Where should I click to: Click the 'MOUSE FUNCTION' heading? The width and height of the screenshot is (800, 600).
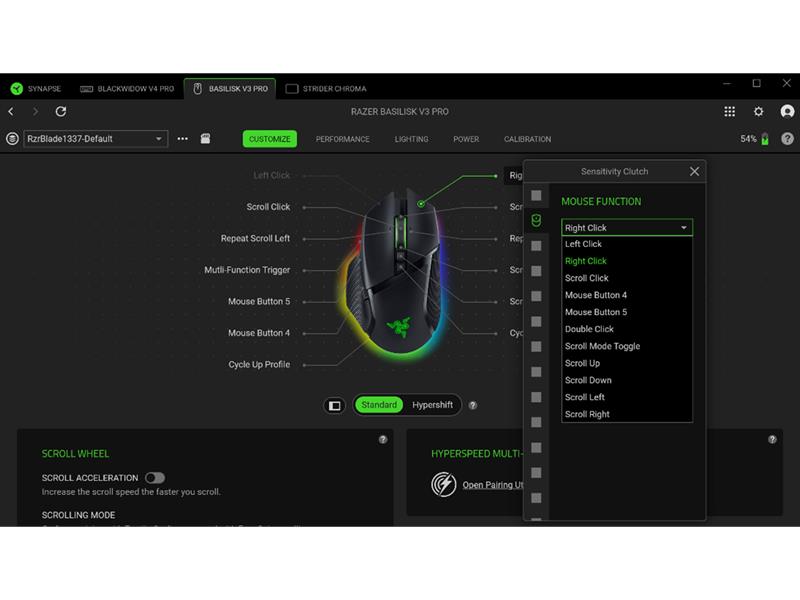coord(601,202)
